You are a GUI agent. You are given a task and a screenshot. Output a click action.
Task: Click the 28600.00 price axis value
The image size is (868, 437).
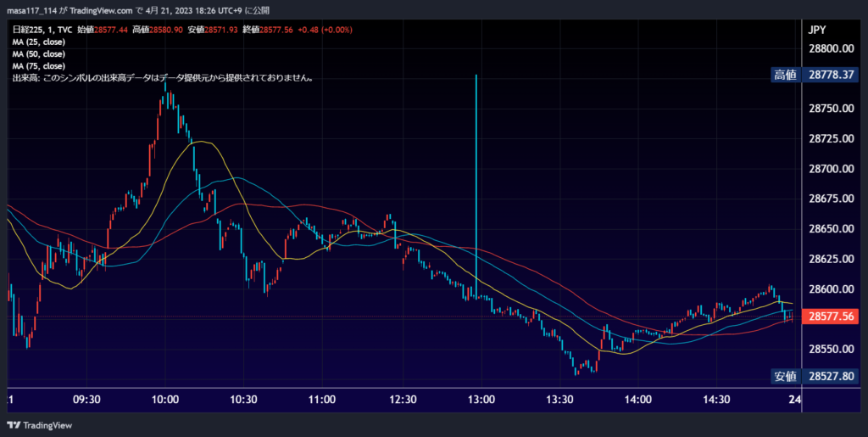(832, 289)
